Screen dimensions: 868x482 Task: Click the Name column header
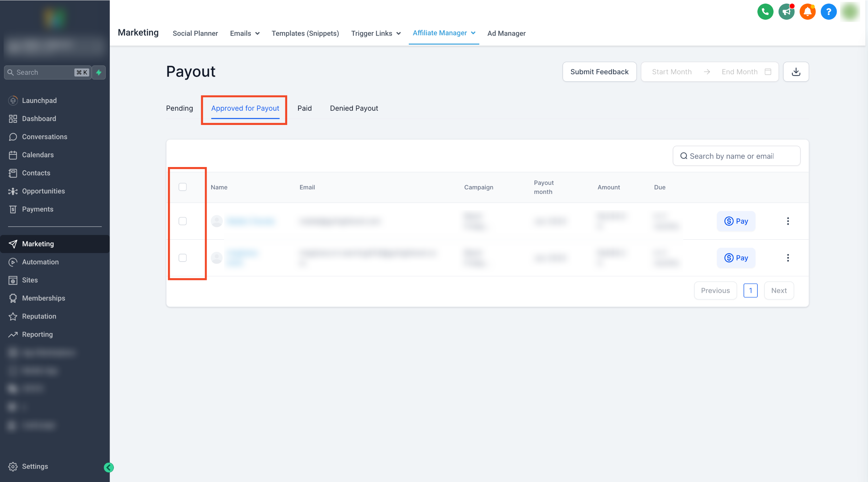point(219,187)
